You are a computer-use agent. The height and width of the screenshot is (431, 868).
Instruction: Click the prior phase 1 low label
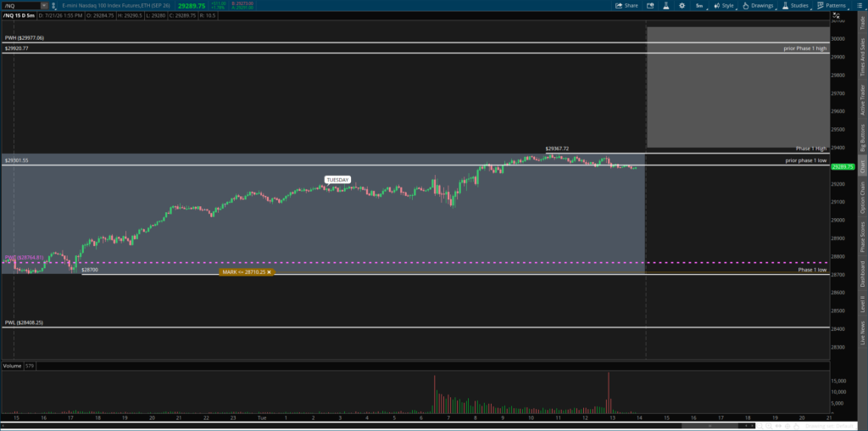806,160
